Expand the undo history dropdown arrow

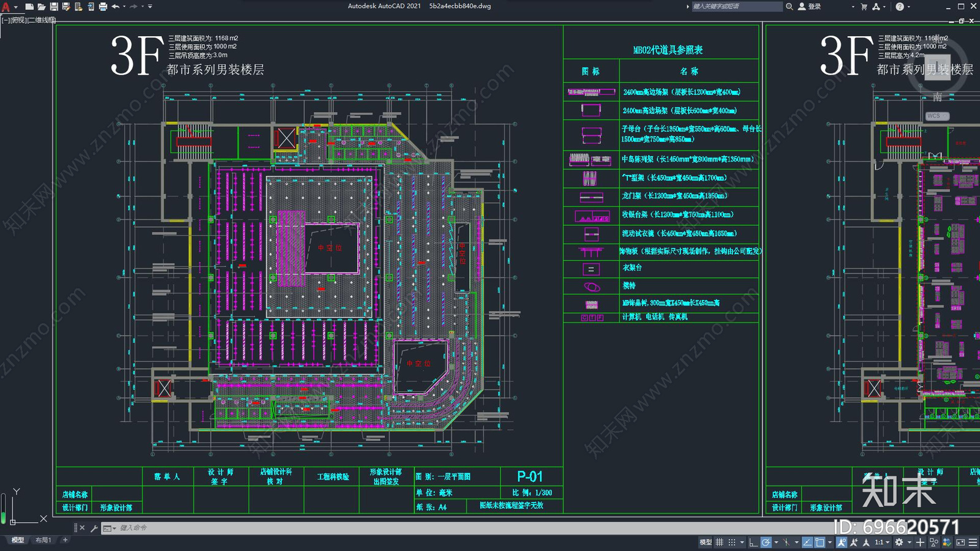[x=124, y=7]
